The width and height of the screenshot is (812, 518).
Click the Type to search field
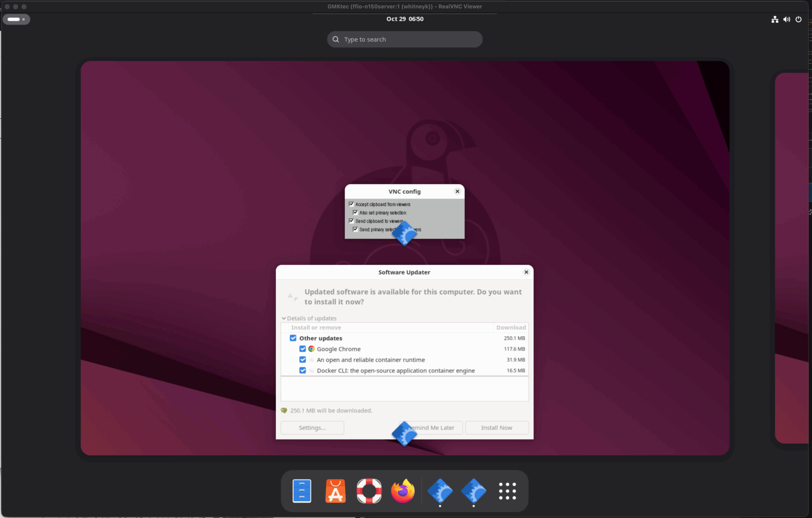point(405,39)
